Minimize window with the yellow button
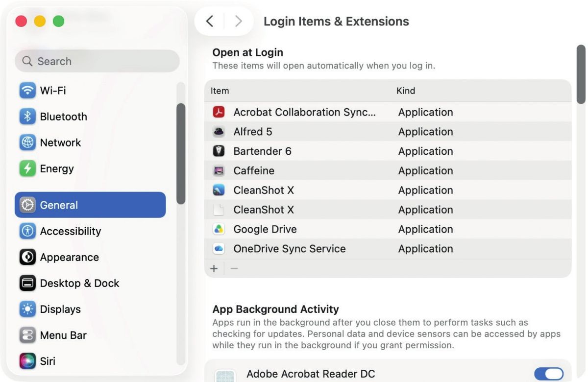588x382 pixels. 40,21
